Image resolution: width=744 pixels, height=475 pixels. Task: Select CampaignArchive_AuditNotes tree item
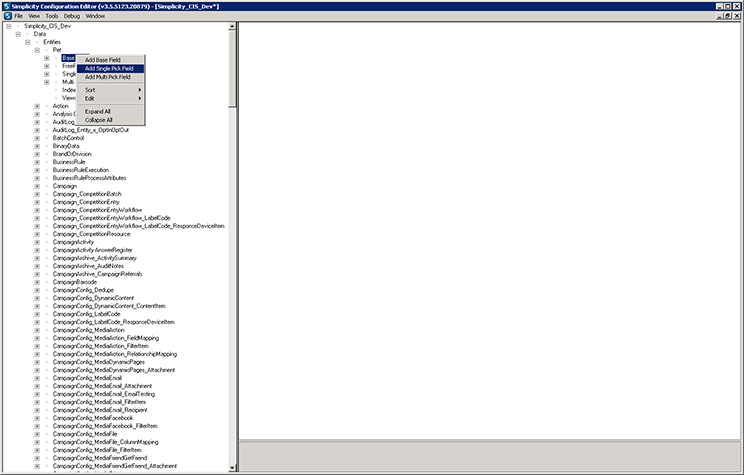pyautogui.click(x=88, y=266)
